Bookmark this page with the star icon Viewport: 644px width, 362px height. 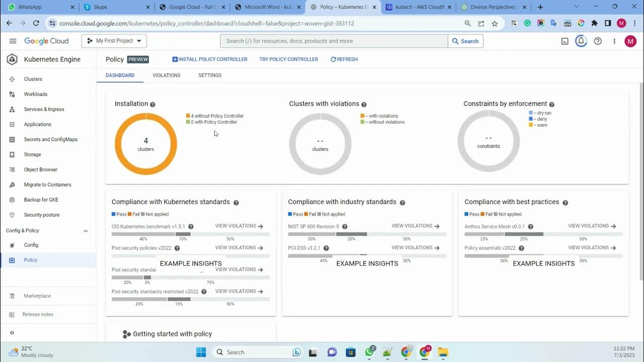coord(495,23)
